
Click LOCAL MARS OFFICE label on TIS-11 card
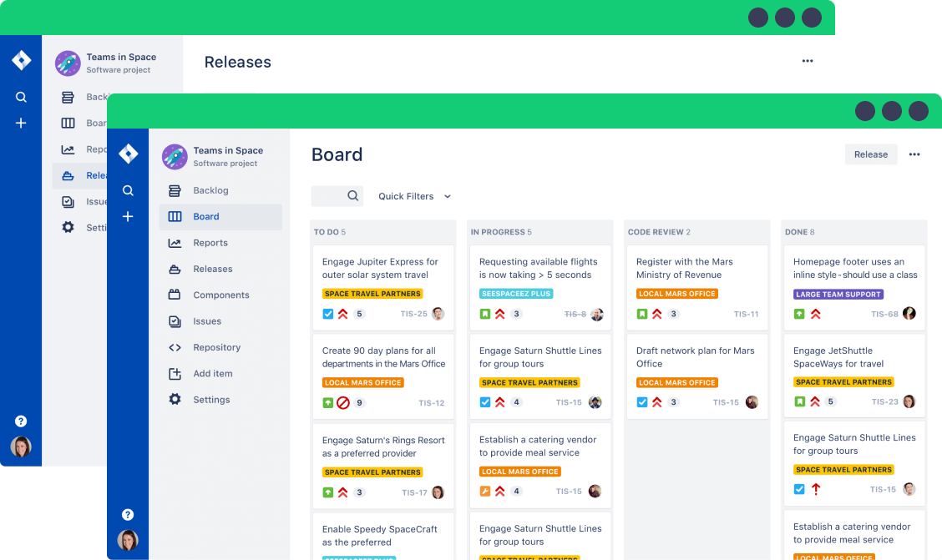(x=677, y=294)
